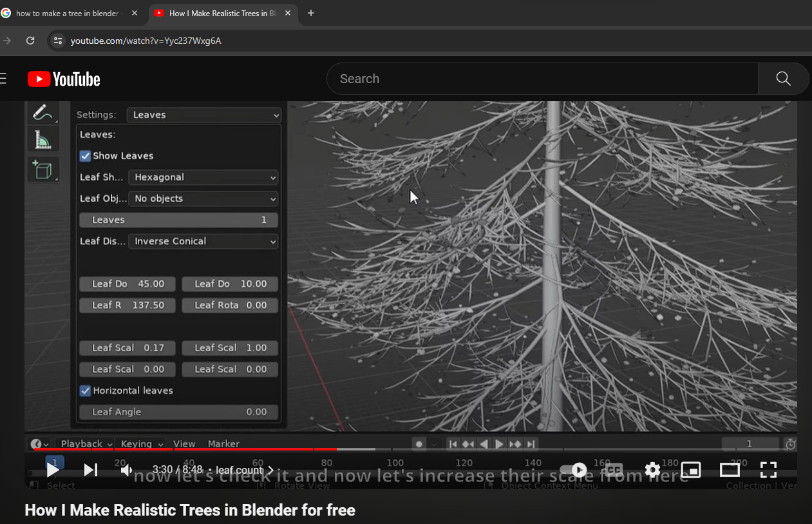Click Blender timeline play-reverse button
Image resolution: width=812 pixels, height=524 pixels.
pyautogui.click(x=484, y=444)
